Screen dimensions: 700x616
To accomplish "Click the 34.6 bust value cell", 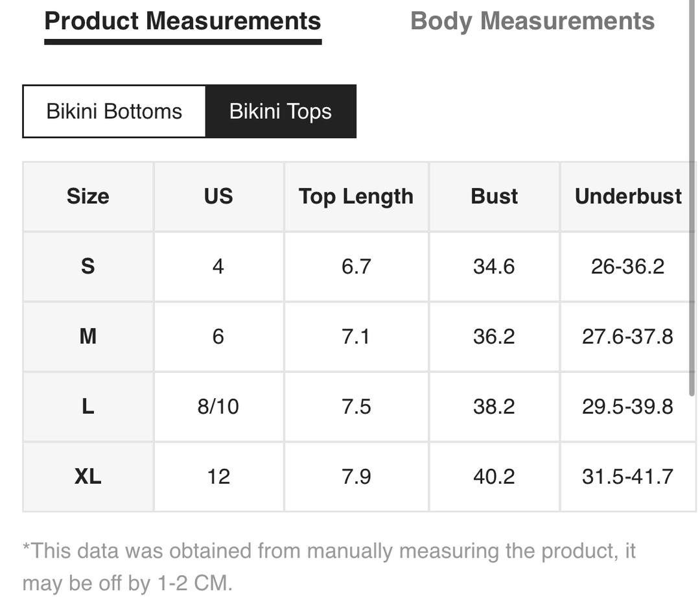I will point(494,267).
